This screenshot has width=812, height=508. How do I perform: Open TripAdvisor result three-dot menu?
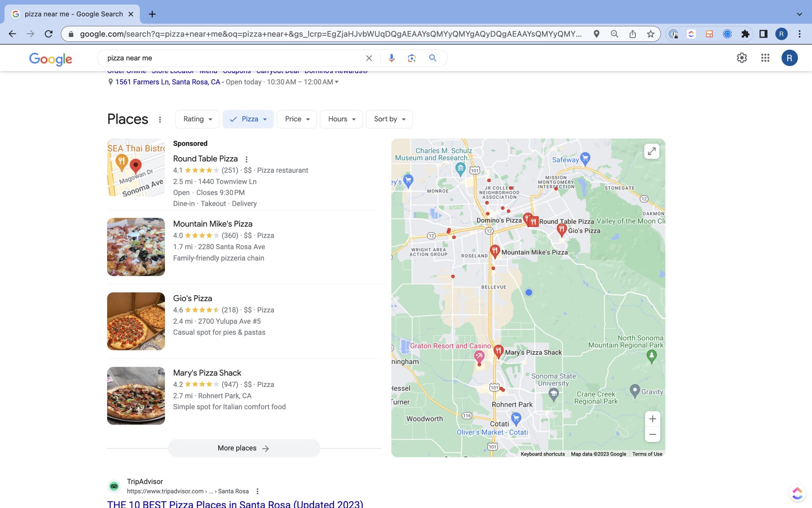click(257, 491)
